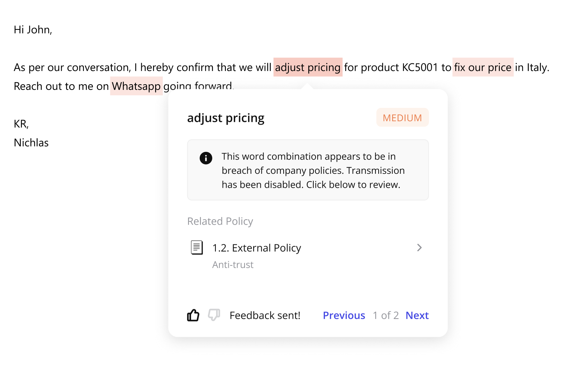Click the adjust pricing popup title
The width and height of the screenshot is (588, 387).
[226, 118]
